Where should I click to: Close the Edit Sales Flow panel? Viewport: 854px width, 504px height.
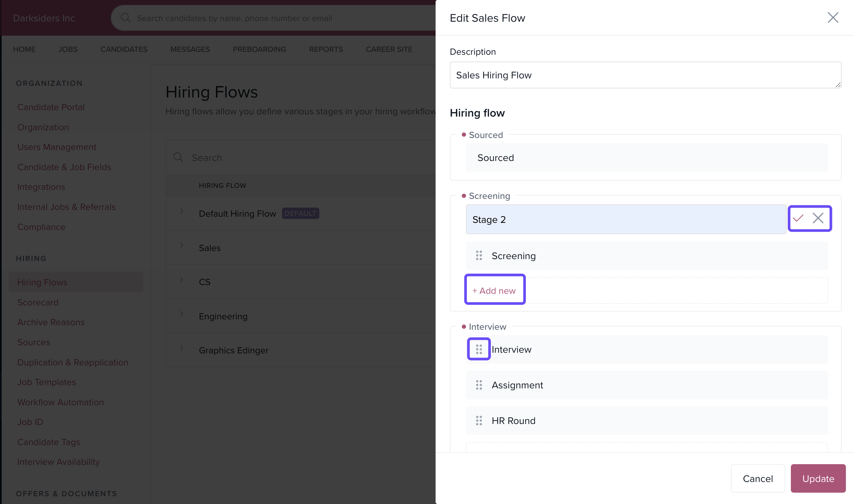pos(833,18)
